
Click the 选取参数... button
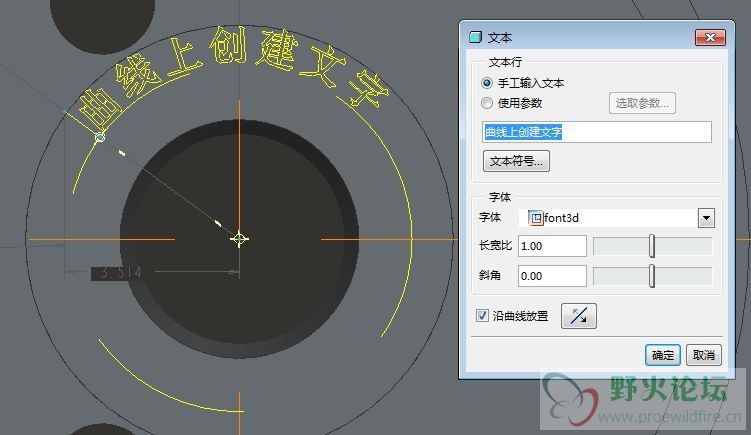(642, 103)
